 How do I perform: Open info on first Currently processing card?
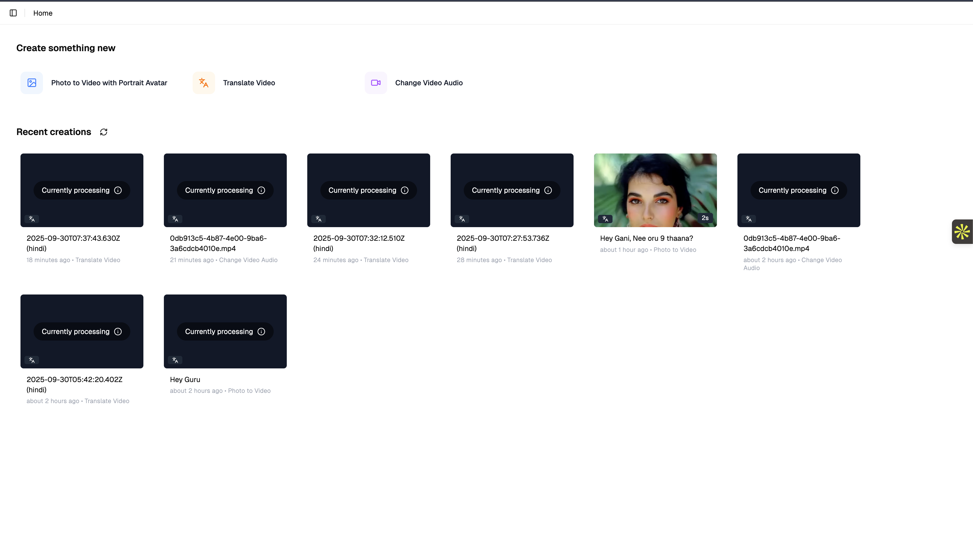point(118,190)
